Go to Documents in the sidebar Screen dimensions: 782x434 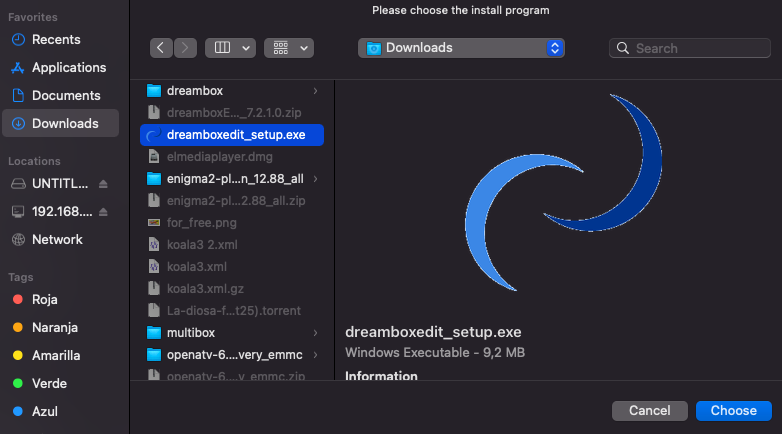tap(64, 96)
